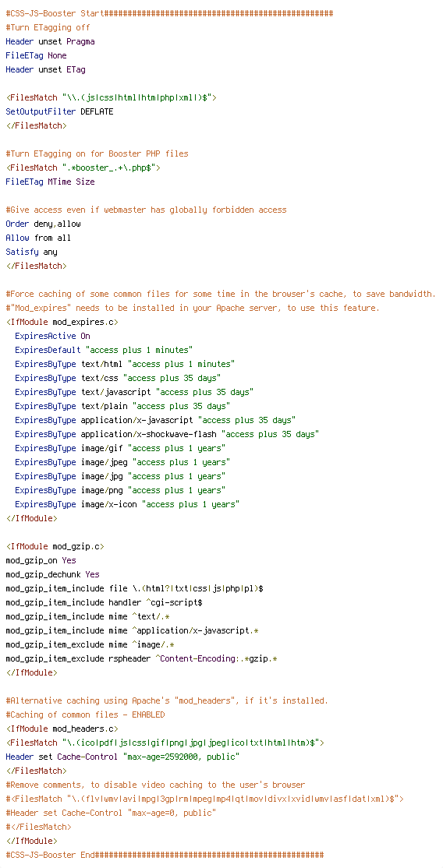The height and width of the screenshot is (868, 443).
Task: Click the '#CSS-JS-Booster Start' comment line
Action: pos(169,13)
